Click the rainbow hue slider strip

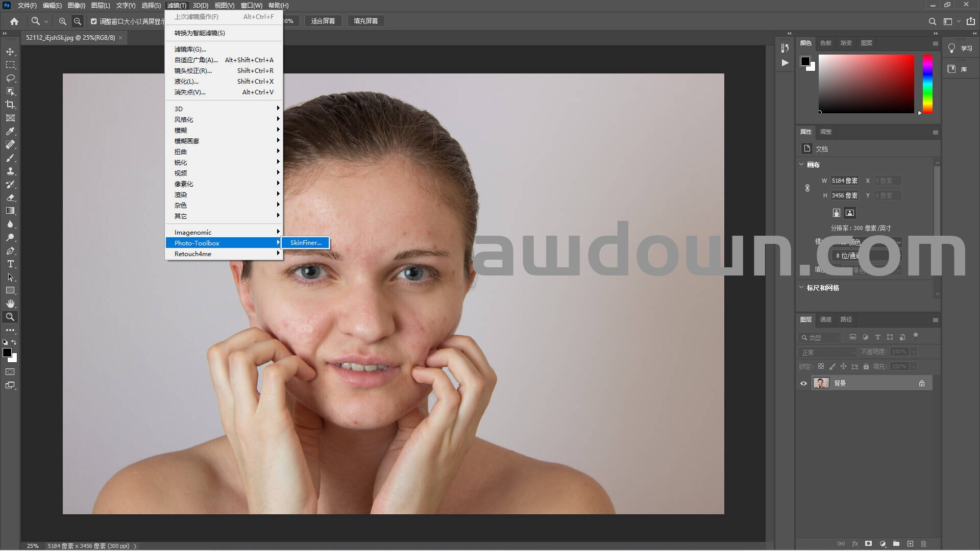[x=927, y=83]
